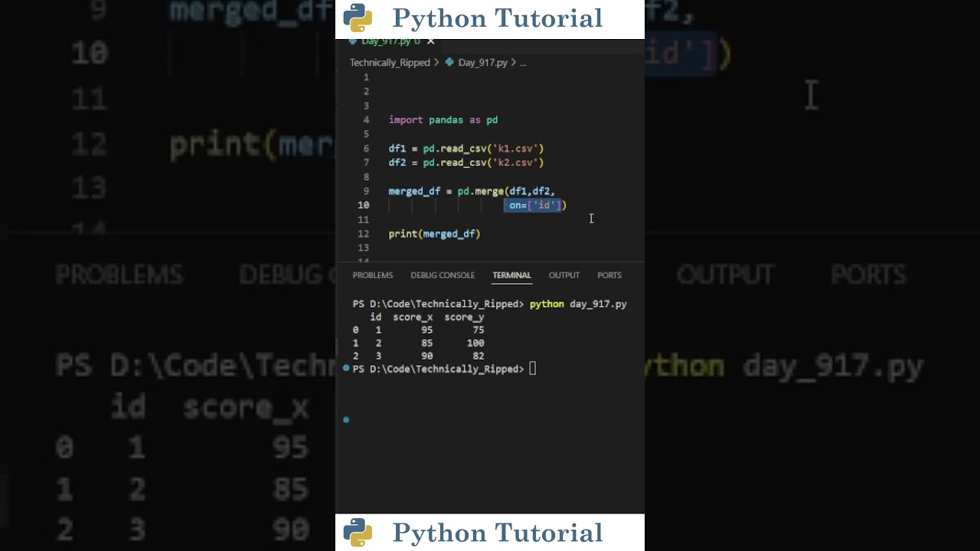Image resolution: width=980 pixels, height=551 pixels.
Task: Click line number 12 in gutter
Action: tap(364, 234)
